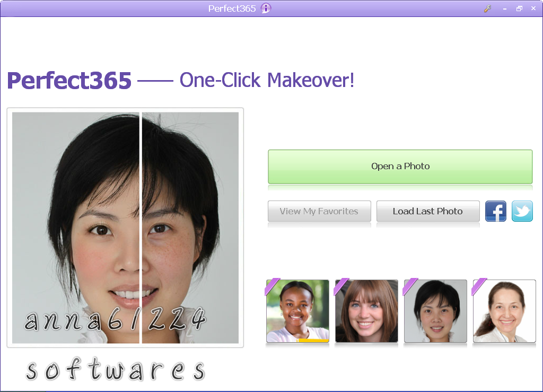Select the sample photo of the woman with bangs

point(366,311)
